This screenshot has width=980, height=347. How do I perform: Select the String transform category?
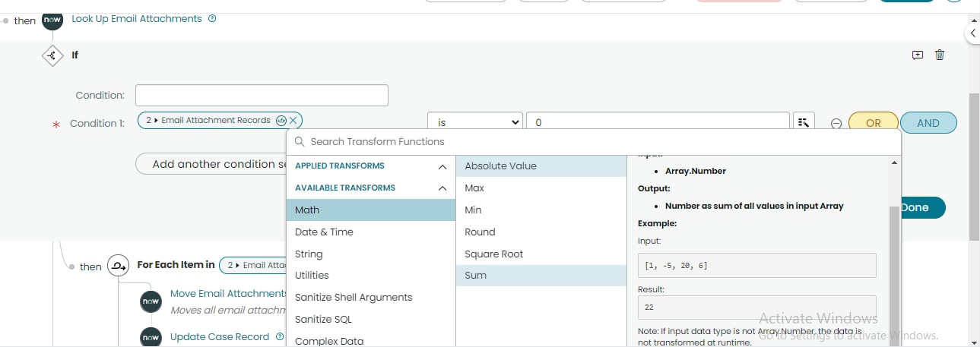click(x=371, y=254)
